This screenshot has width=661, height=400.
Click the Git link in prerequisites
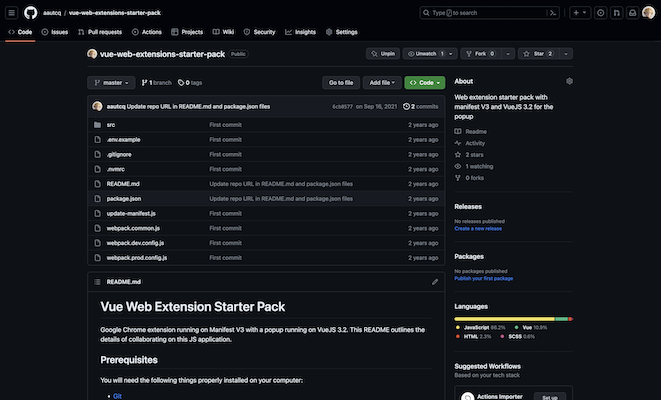[117, 396]
